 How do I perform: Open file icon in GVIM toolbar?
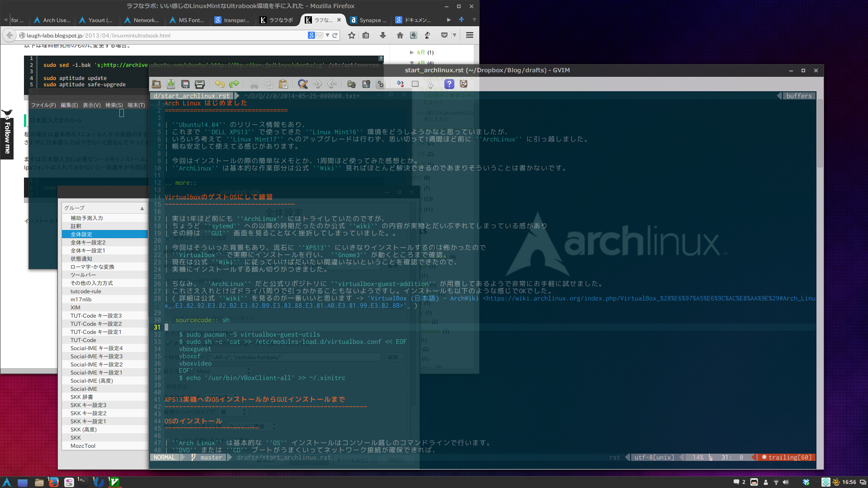pyautogui.click(x=156, y=84)
